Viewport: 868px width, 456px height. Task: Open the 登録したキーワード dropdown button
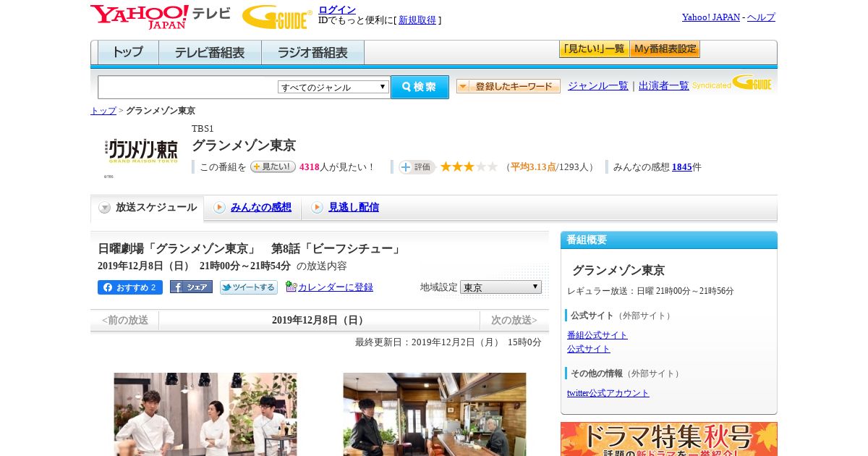point(509,86)
